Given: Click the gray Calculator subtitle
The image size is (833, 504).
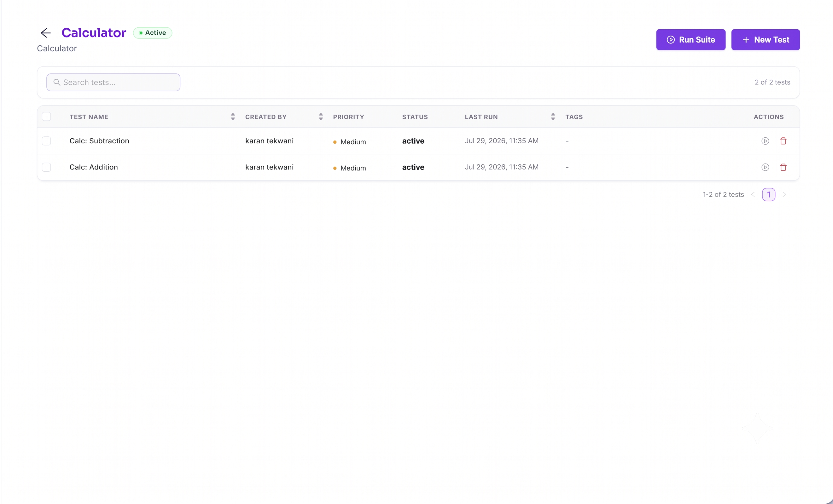Looking at the screenshot, I should [x=57, y=49].
